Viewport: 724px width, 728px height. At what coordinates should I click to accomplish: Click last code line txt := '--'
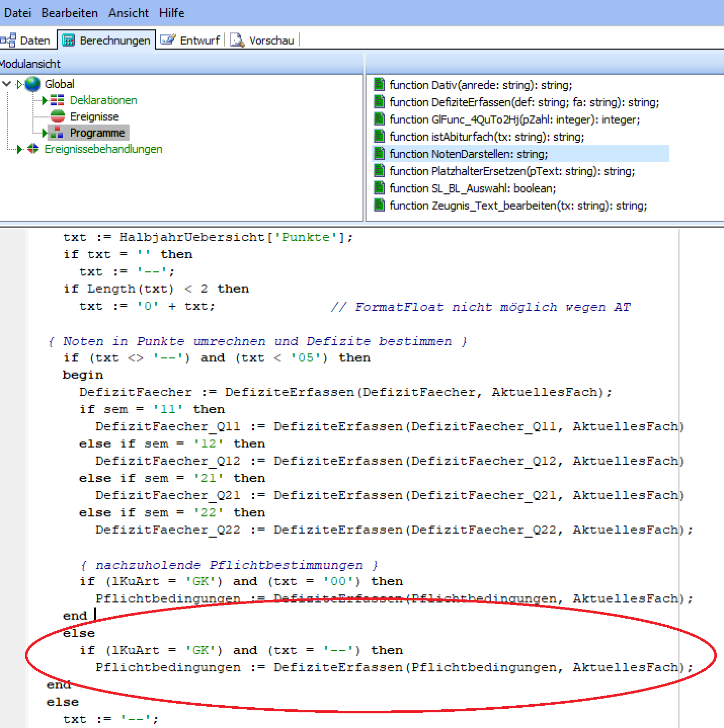110,719
